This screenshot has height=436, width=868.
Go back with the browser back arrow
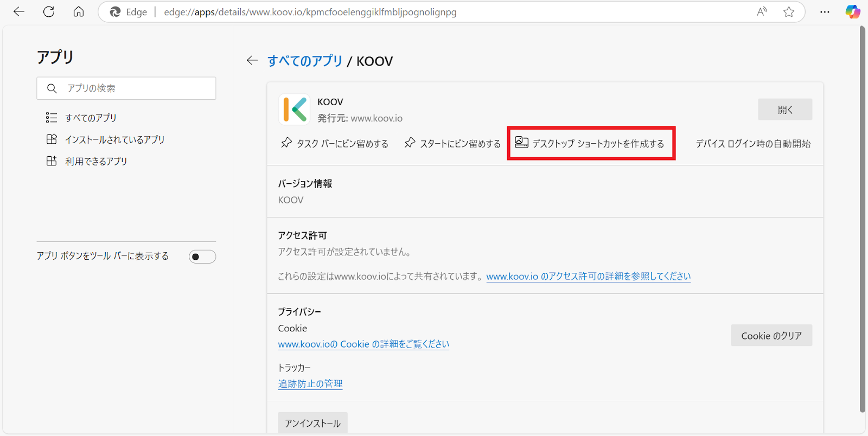(19, 12)
